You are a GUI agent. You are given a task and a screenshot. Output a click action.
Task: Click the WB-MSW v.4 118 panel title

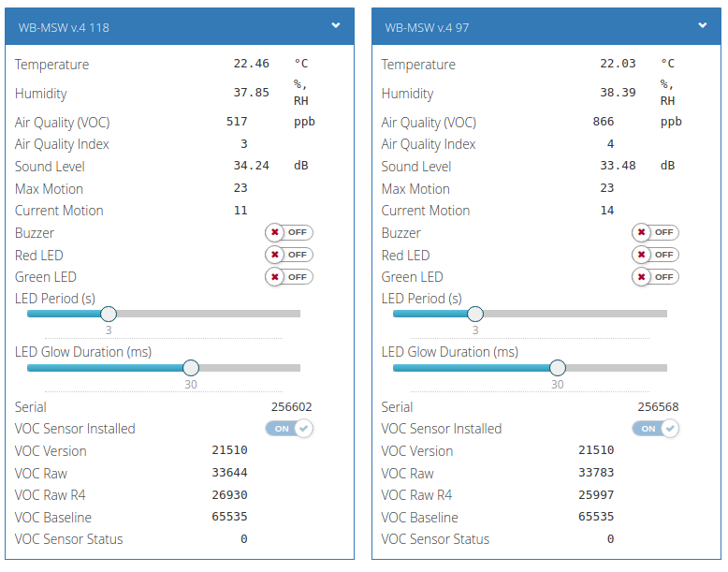point(64,28)
